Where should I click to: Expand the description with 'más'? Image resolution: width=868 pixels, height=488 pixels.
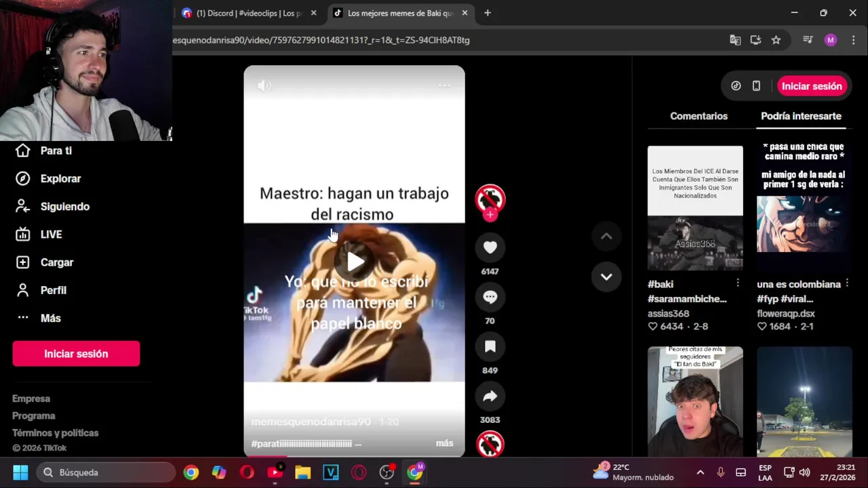coord(444,443)
